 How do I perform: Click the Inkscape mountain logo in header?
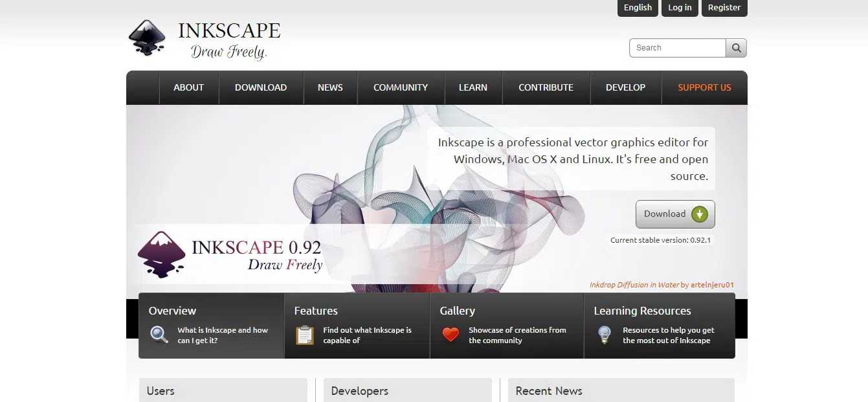point(147,38)
